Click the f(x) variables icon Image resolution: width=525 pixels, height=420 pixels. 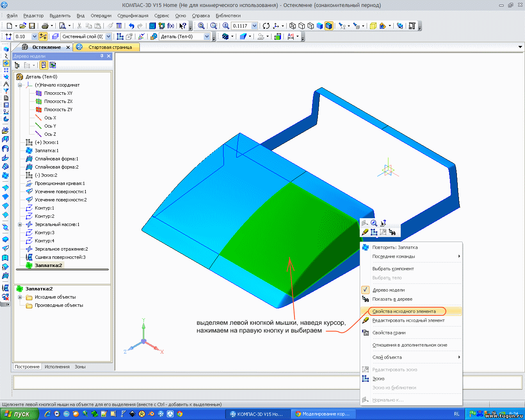(171, 26)
